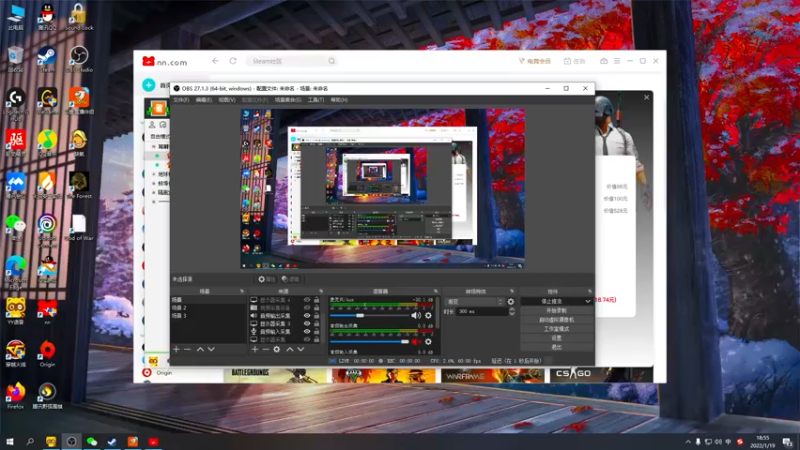Toggle visibility eye of second source row
The image size is (800, 450).
[x=307, y=308]
